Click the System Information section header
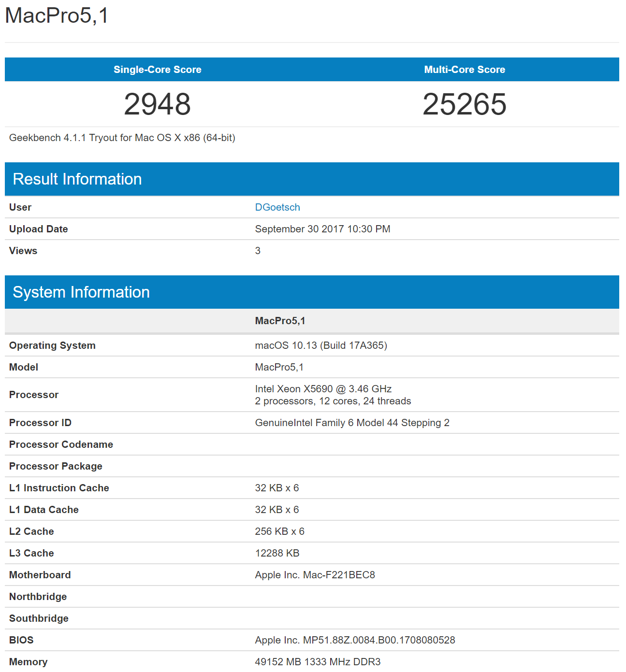 click(x=312, y=292)
